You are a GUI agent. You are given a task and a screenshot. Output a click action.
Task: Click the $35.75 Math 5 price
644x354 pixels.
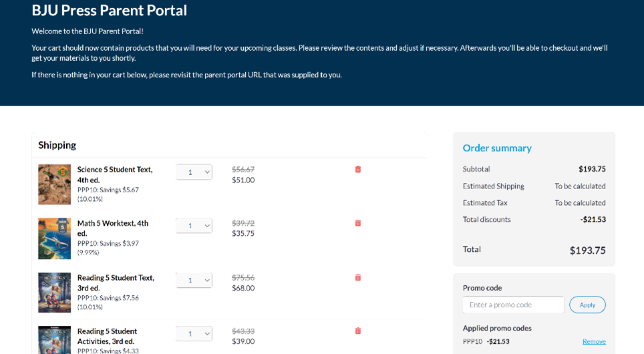click(243, 233)
